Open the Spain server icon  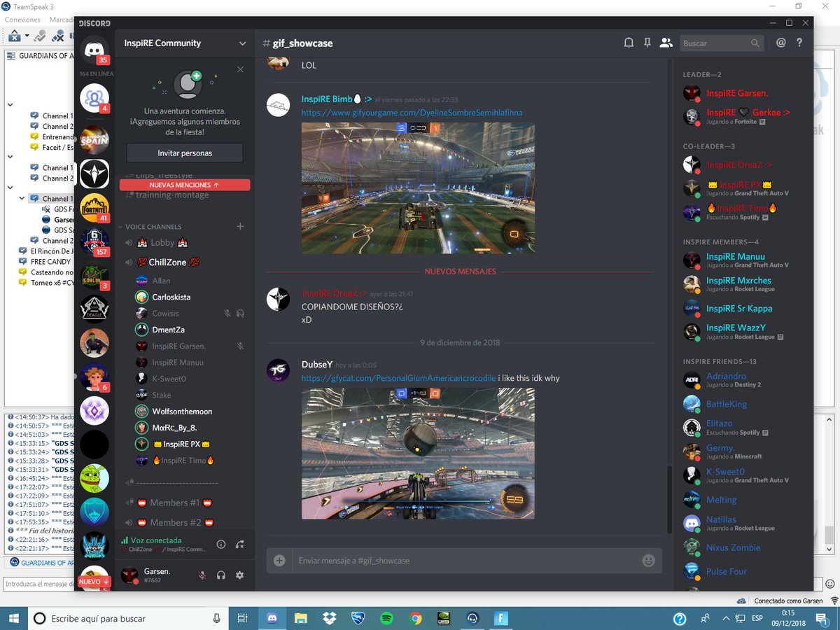click(x=94, y=140)
